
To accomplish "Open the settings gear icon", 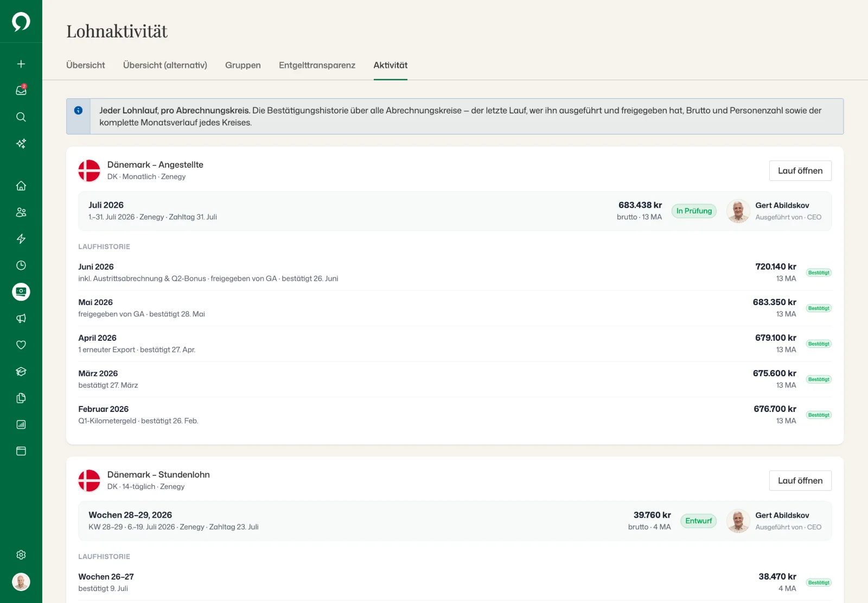I will click(x=21, y=555).
